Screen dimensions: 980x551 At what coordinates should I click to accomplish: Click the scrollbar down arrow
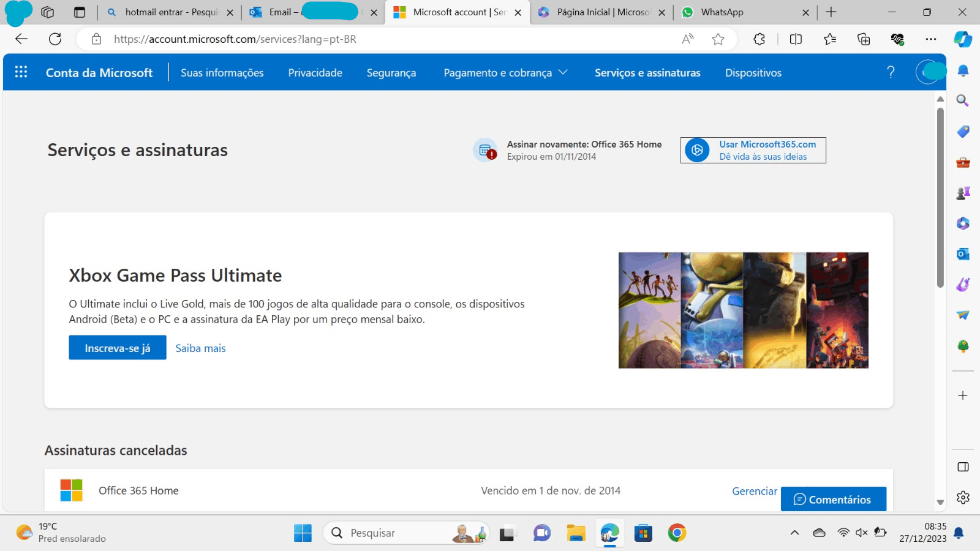click(x=940, y=502)
